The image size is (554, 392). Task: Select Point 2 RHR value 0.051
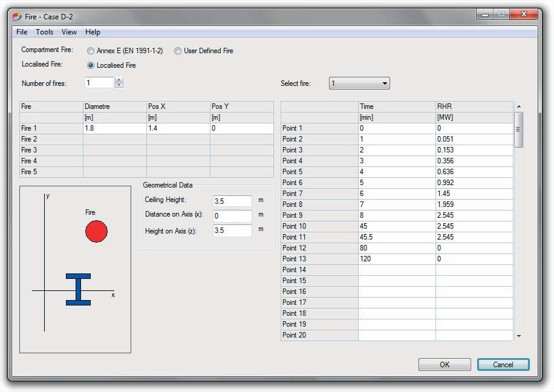[474, 139]
